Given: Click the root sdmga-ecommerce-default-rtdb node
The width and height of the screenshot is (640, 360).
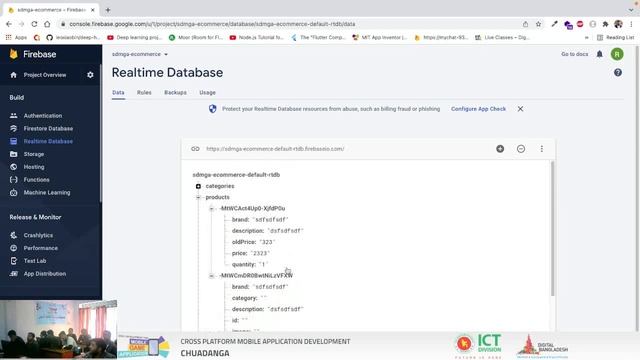Looking at the screenshot, I should coord(236,175).
